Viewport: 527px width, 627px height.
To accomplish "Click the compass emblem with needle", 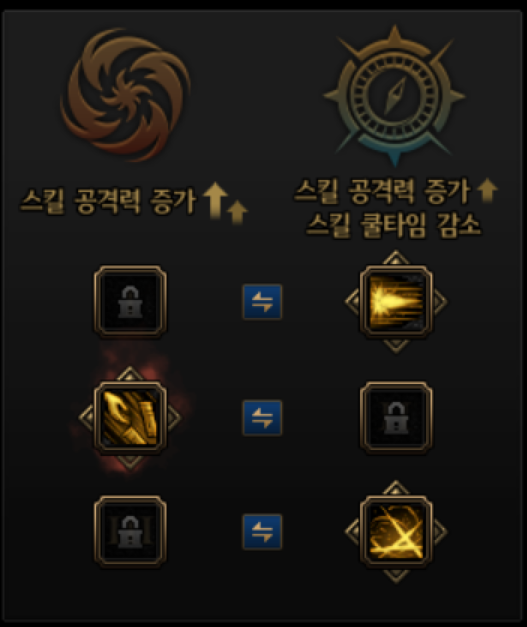I will [395, 96].
